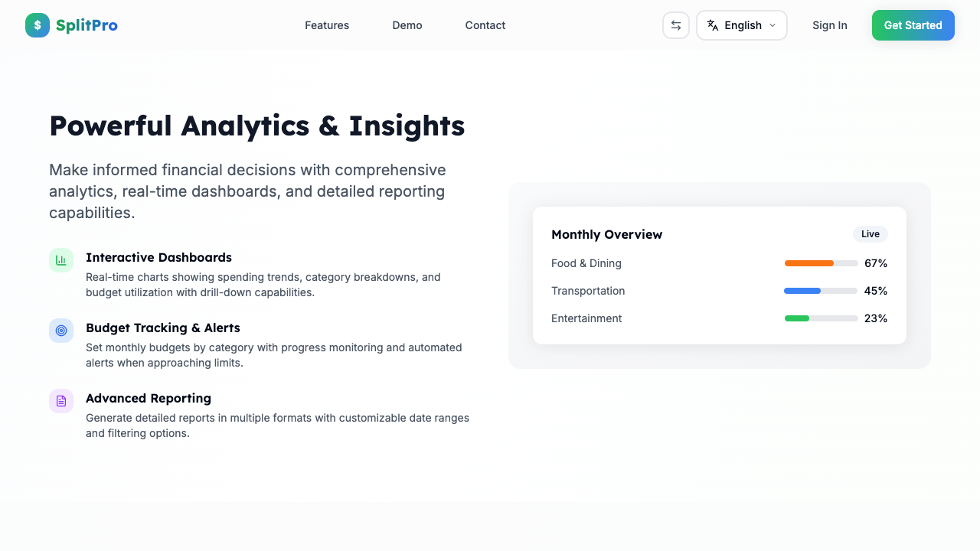This screenshot has height=551, width=980.
Task: Click the Get Started button
Action: (x=913, y=25)
